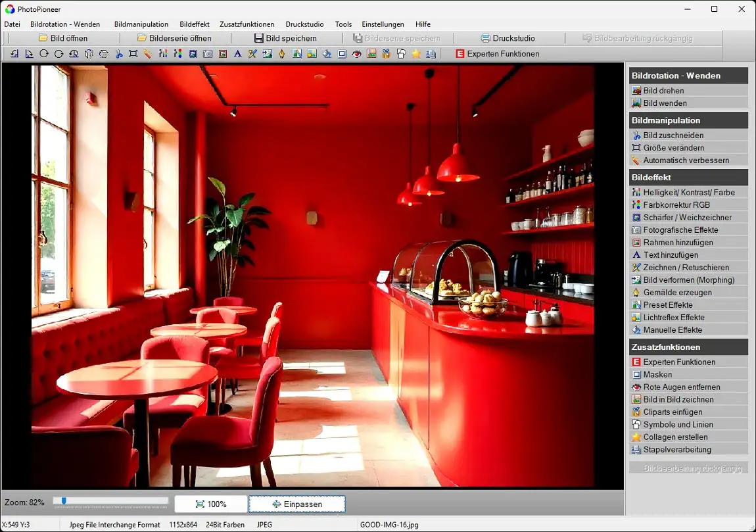Image resolution: width=756 pixels, height=532 pixels.
Task: Open the Zusatzfunktionen menu in the menu bar
Action: pyautogui.click(x=247, y=24)
